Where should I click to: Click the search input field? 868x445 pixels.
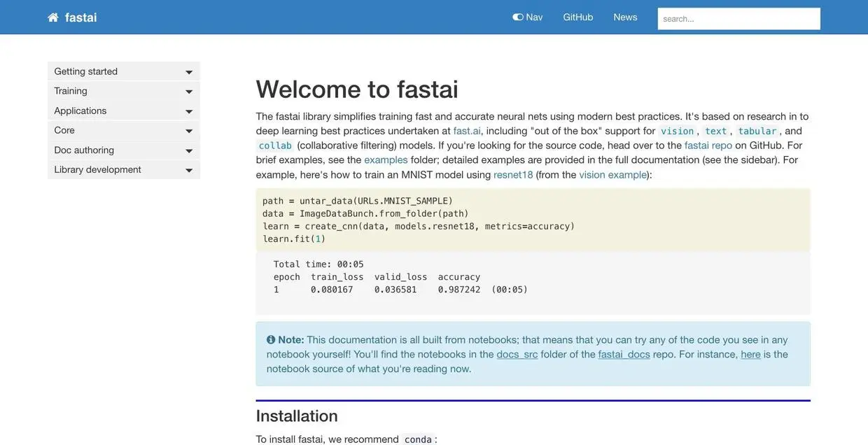click(739, 18)
